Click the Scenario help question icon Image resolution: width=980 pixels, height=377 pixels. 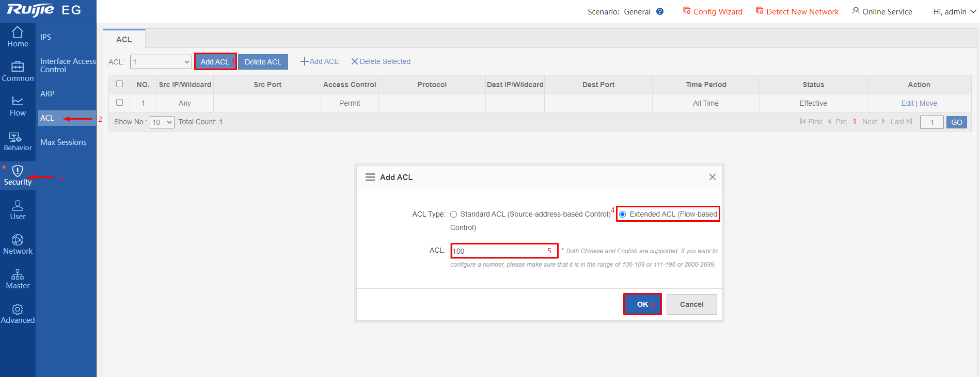tap(660, 11)
